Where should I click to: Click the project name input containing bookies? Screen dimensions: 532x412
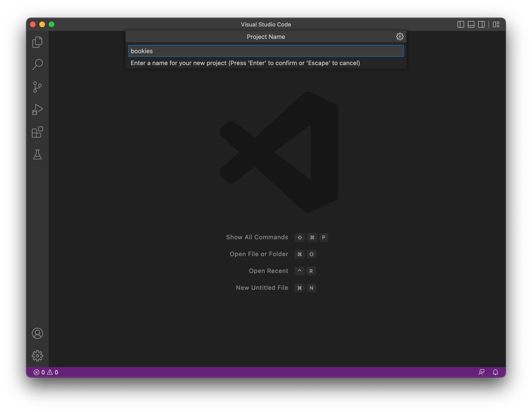[266, 51]
